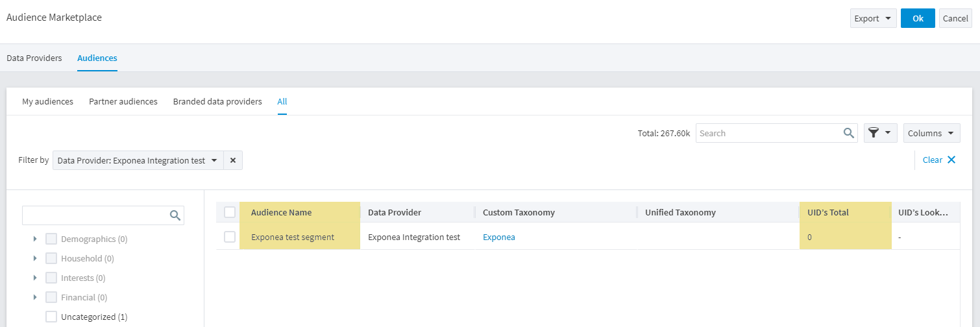Click the magnifier icon in the main Search box

848,133
